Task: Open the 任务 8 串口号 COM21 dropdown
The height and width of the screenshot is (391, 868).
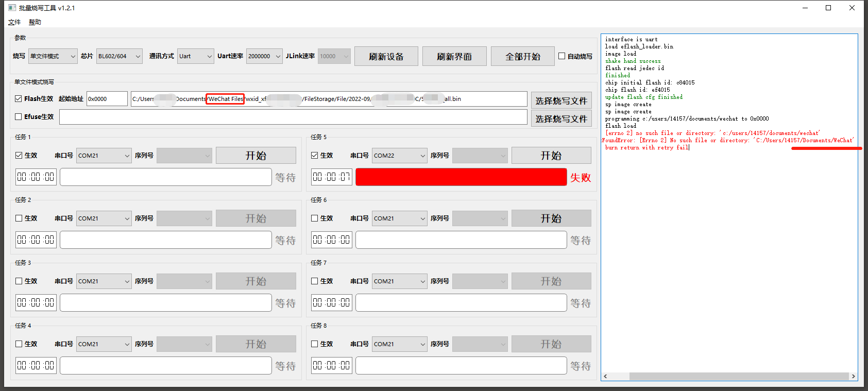Action: [400, 344]
